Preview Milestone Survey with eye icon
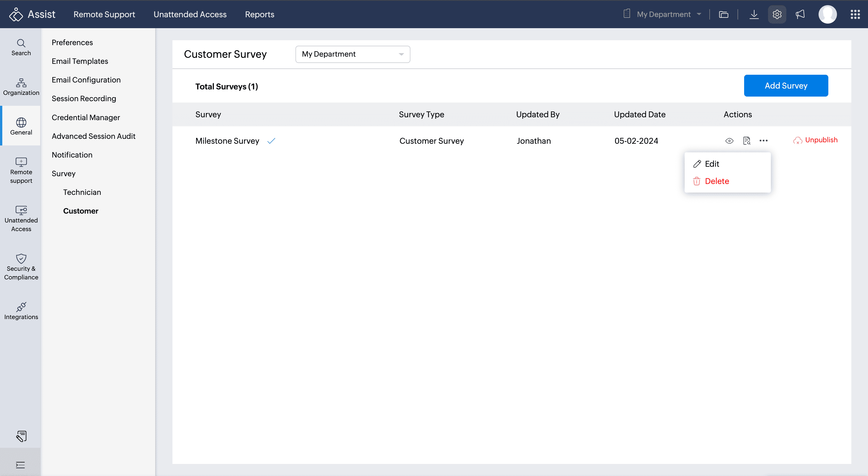 pos(729,141)
